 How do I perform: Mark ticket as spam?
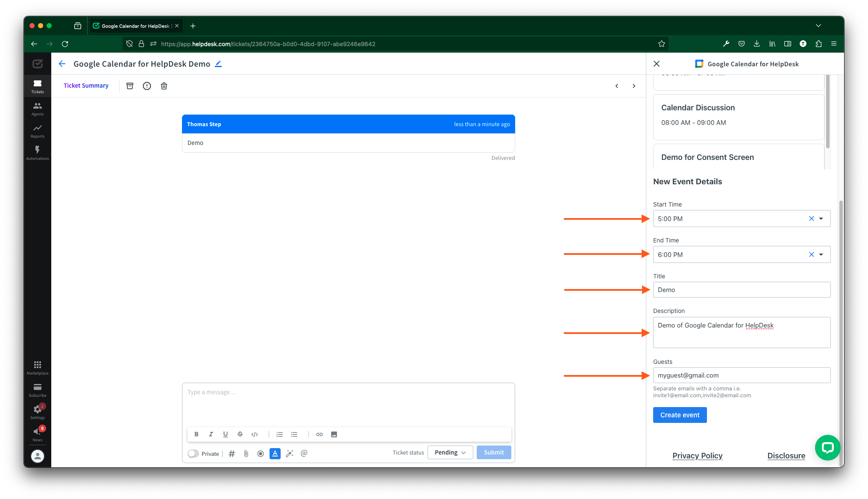(147, 86)
